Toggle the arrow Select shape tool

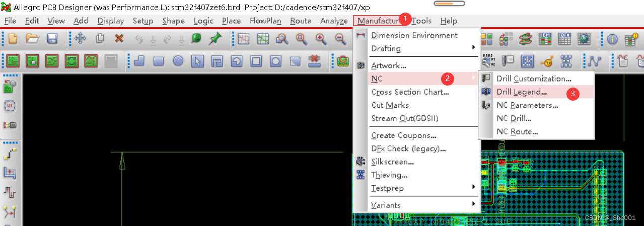197,61
